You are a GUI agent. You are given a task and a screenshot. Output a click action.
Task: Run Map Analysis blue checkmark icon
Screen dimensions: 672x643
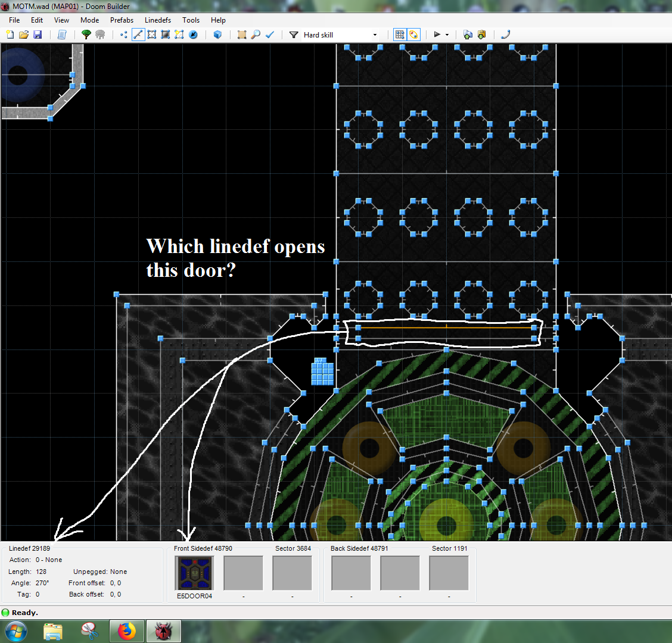[270, 35]
